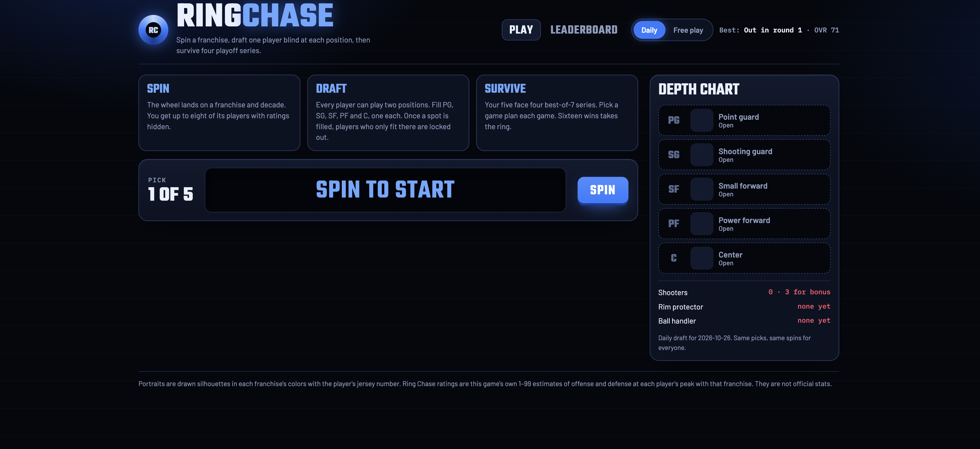Click the Shooters row label
The height and width of the screenshot is (449, 980).
pyautogui.click(x=673, y=292)
